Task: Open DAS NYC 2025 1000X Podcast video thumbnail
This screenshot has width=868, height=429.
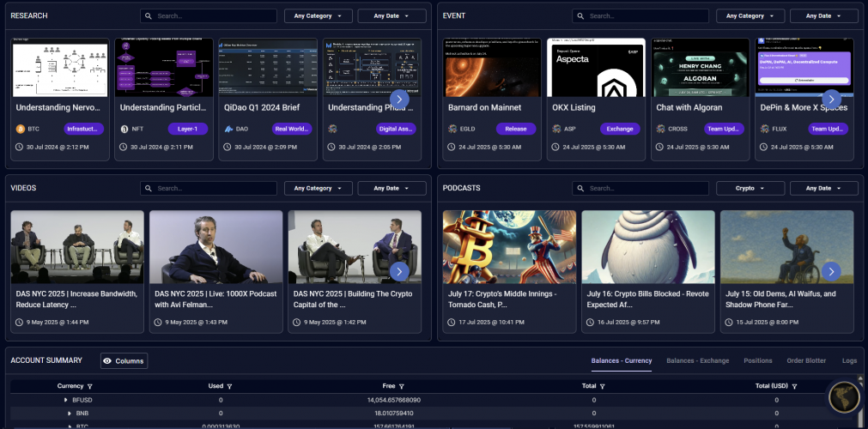Action: (215, 247)
